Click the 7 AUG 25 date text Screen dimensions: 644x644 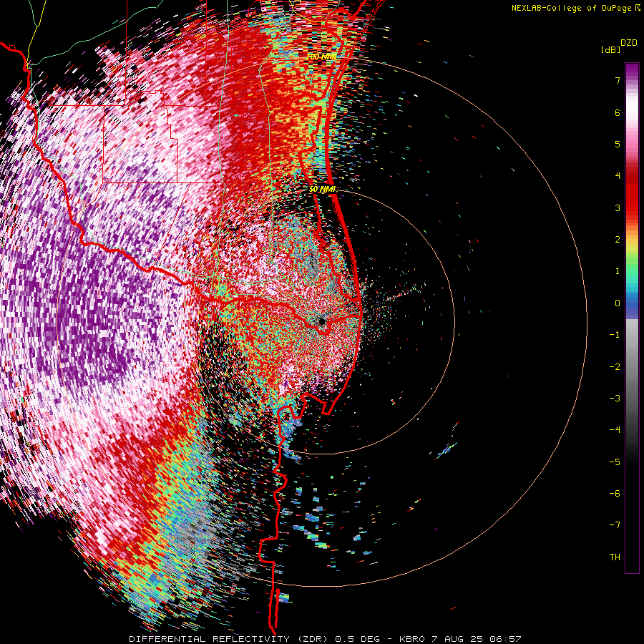pyautogui.click(x=459, y=639)
